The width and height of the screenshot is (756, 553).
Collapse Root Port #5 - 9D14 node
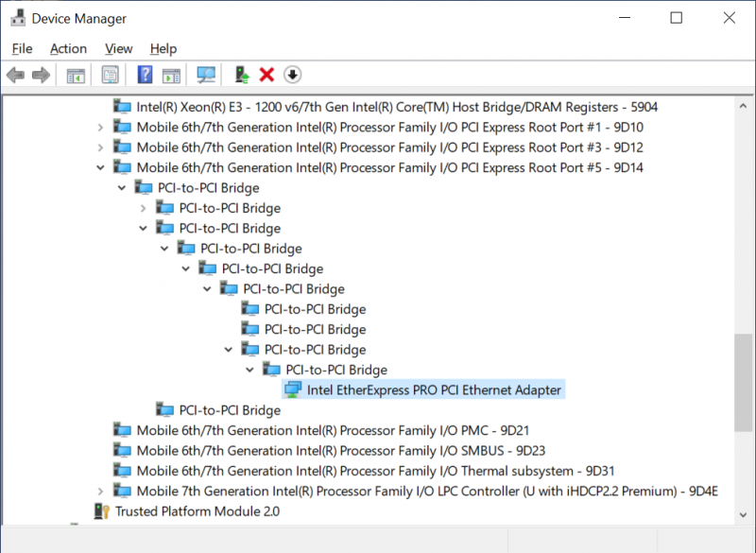point(100,167)
